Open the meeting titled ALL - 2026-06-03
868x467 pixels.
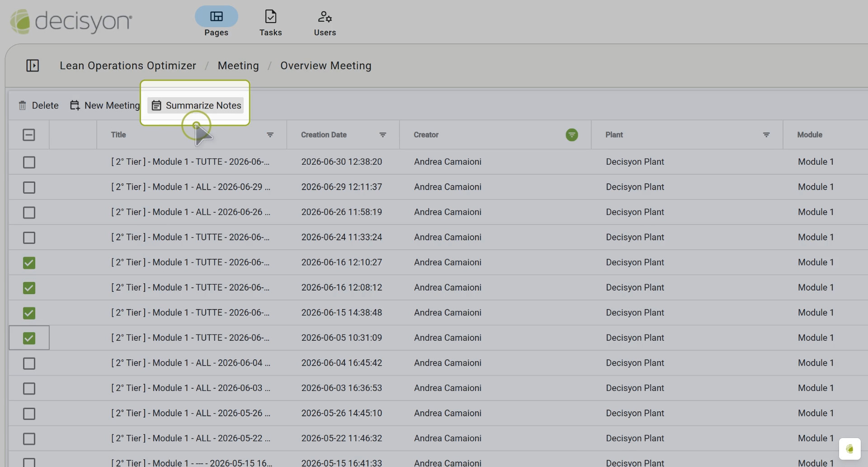click(191, 388)
